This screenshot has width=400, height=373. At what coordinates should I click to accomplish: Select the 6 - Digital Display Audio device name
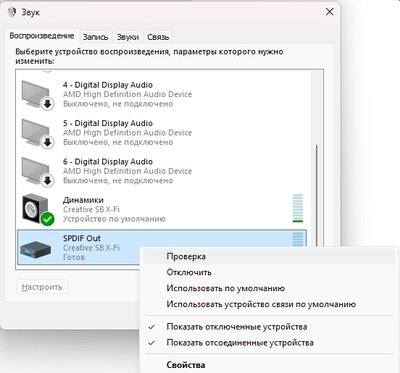(108, 162)
